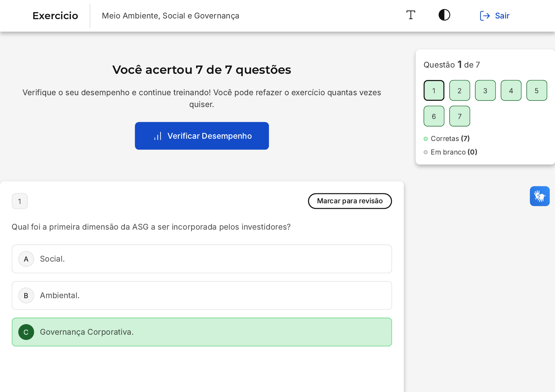Click the green Corretas legend dot
This screenshot has width=555, height=392.
coord(425,139)
